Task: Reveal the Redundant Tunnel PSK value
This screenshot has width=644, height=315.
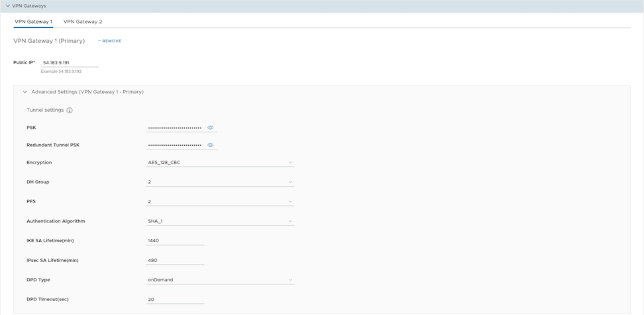Action: (211, 145)
